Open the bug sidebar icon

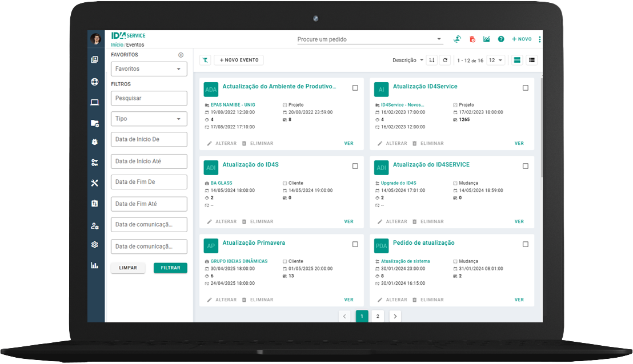[94, 142]
